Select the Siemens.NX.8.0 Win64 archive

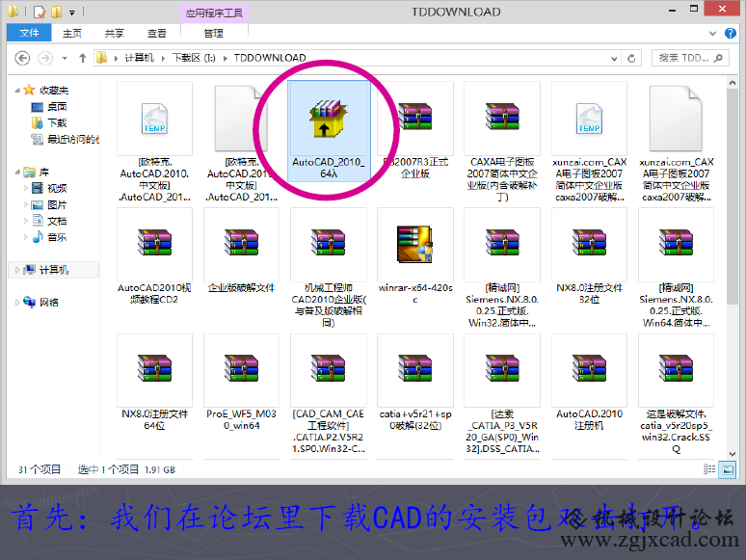(x=676, y=243)
